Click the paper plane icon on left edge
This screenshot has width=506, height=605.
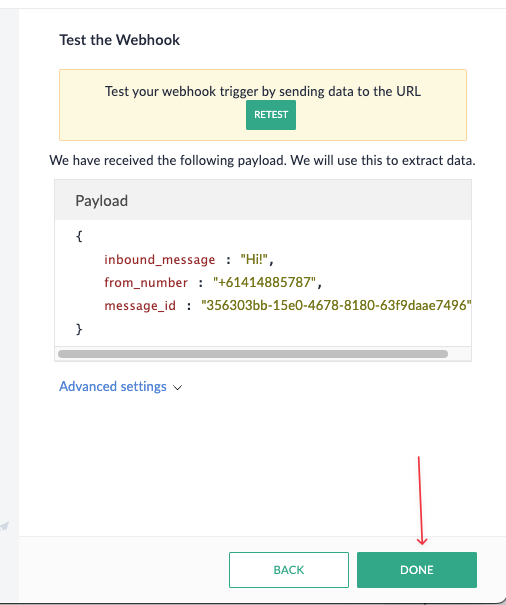pyautogui.click(x=4, y=526)
